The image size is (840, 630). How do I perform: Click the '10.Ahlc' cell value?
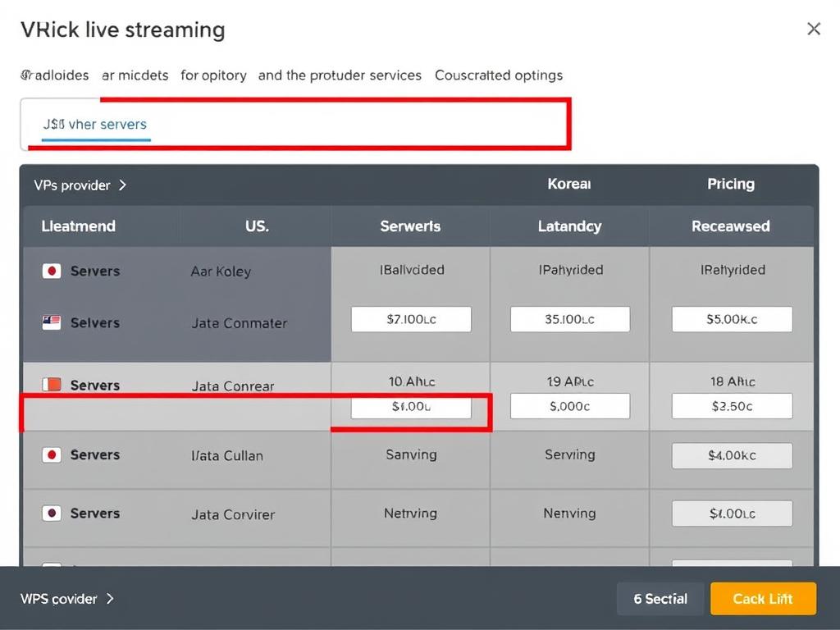point(412,381)
